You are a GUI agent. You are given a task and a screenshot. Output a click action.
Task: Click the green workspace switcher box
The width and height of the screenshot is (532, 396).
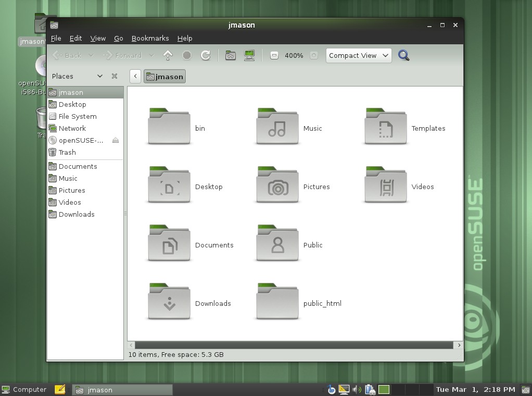click(384, 390)
